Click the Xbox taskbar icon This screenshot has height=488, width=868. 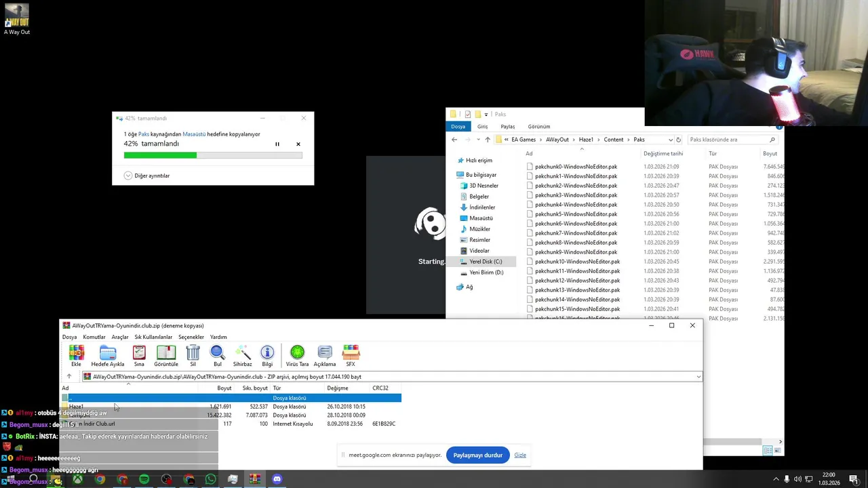78,479
